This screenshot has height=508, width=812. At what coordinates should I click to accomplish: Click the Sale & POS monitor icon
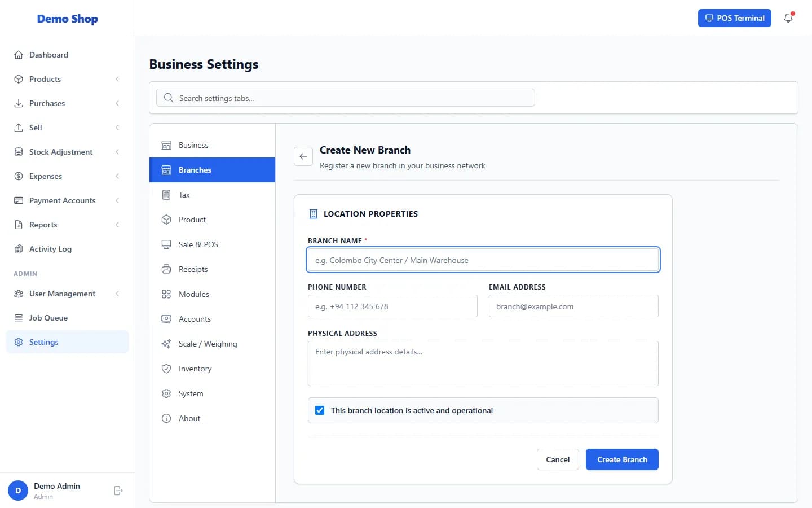(166, 244)
